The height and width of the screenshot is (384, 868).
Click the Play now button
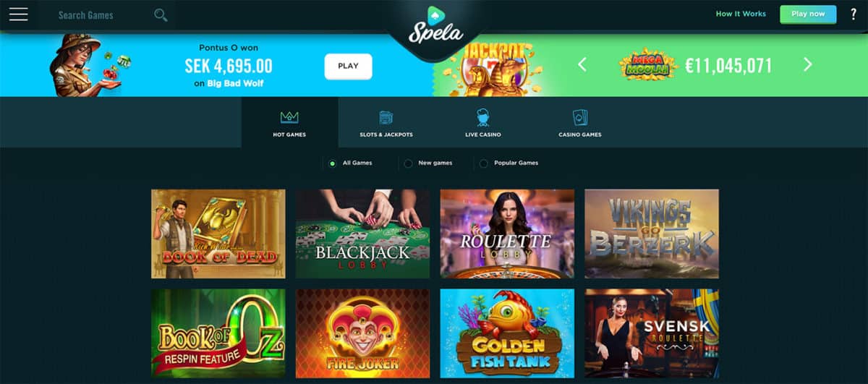[x=808, y=14]
